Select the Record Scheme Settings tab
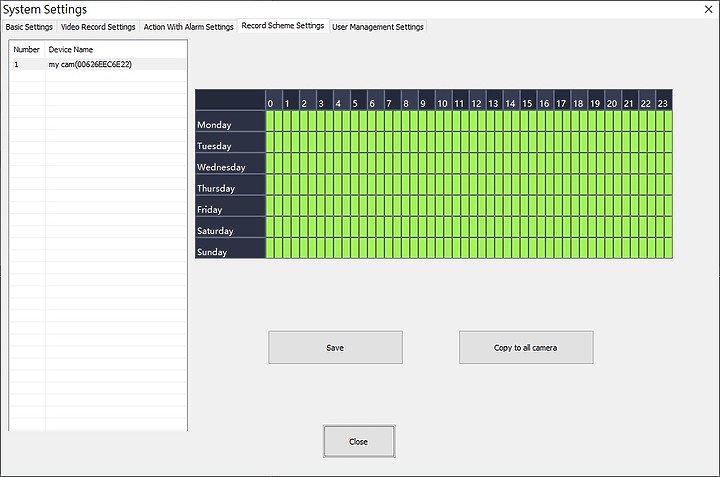Image resolution: width=720 pixels, height=477 pixels. pos(283,26)
